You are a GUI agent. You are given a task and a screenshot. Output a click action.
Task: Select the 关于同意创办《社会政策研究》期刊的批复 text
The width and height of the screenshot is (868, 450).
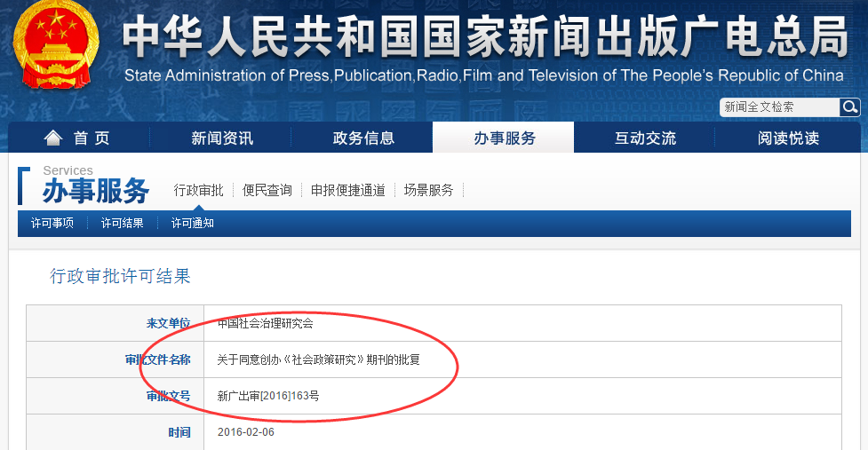point(318,359)
